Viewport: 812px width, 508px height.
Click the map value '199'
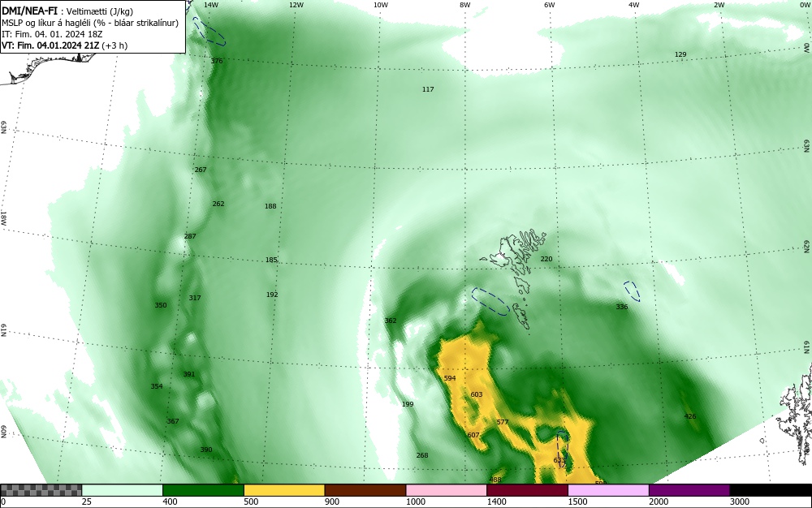(x=408, y=405)
